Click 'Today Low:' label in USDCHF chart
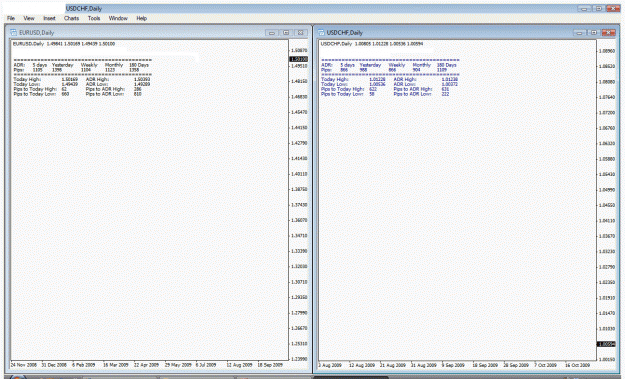625x379 pixels. point(334,84)
